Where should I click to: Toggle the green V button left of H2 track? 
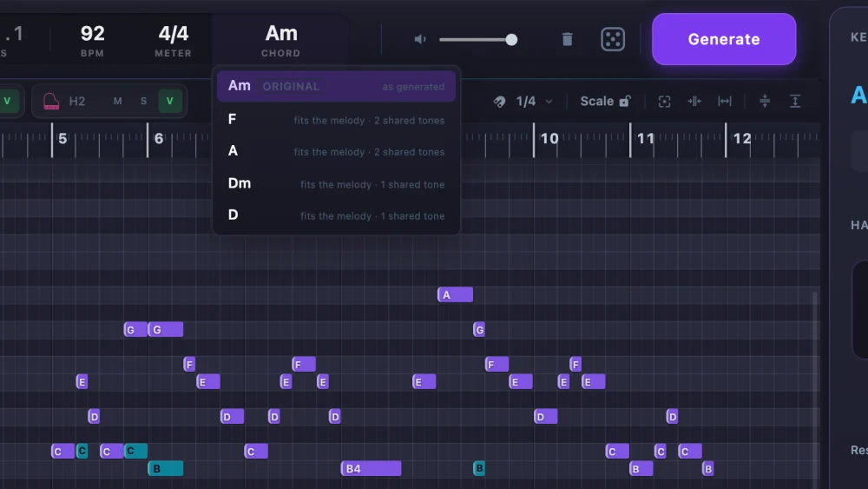(8, 102)
